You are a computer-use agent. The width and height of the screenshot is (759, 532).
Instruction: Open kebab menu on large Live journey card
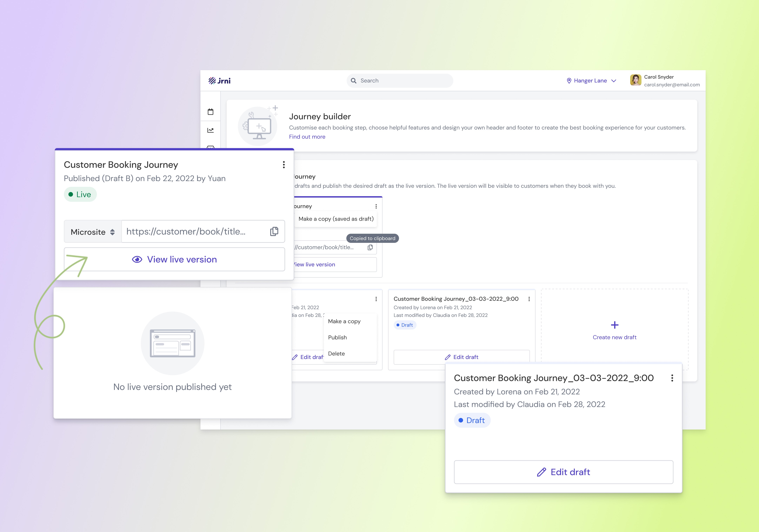click(x=284, y=165)
